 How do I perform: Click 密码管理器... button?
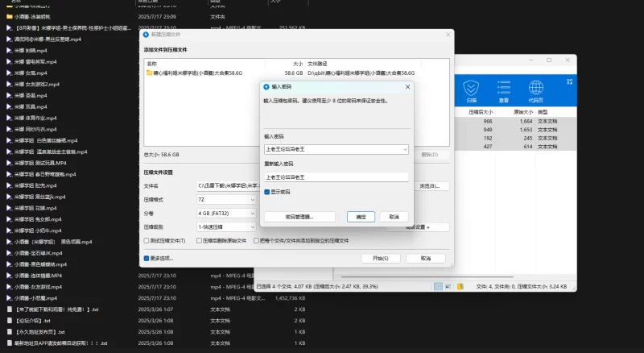click(x=299, y=217)
